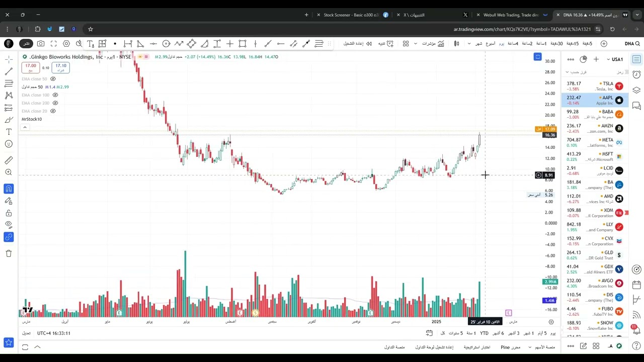Select the trend line tool in left sidebar

click(9, 71)
